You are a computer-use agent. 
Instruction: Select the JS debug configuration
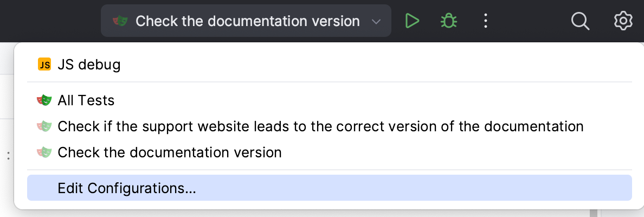(89, 65)
